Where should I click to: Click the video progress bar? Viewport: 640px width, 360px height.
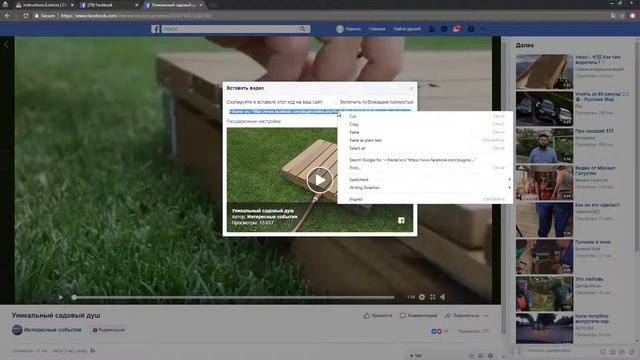(x=233, y=298)
